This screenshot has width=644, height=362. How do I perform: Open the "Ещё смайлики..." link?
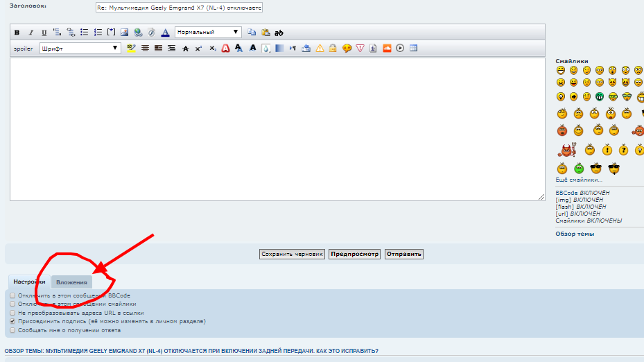(x=579, y=180)
